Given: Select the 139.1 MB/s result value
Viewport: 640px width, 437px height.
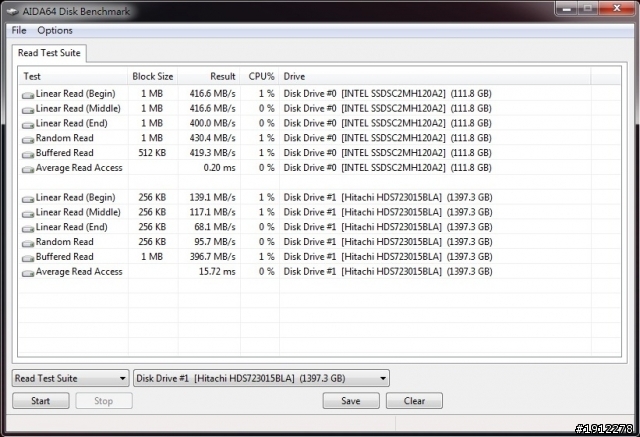Looking at the screenshot, I should click(x=212, y=197).
